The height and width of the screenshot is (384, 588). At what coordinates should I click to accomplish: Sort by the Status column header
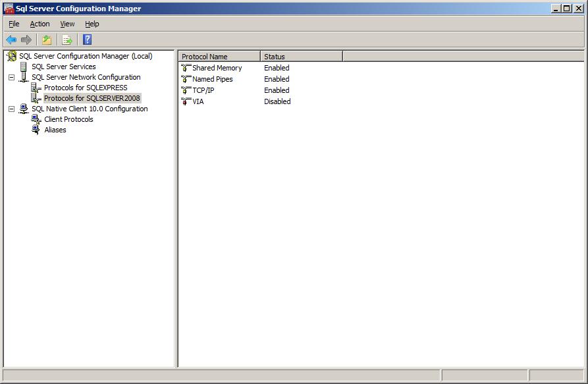point(302,57)
